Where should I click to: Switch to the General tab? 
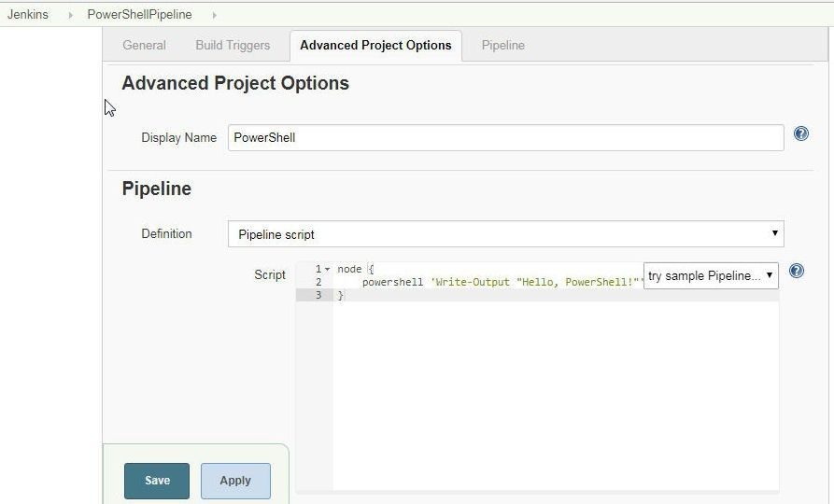(144, 45)
